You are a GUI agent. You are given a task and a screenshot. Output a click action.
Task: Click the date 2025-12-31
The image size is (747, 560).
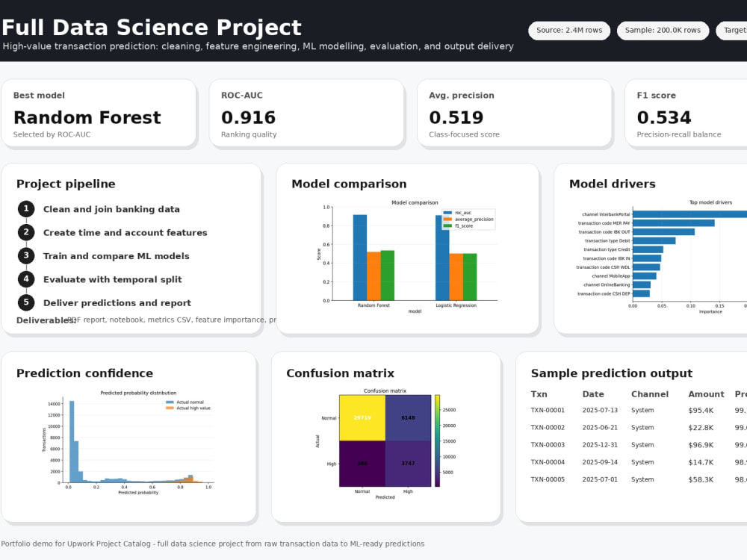(x=600, y=445)
